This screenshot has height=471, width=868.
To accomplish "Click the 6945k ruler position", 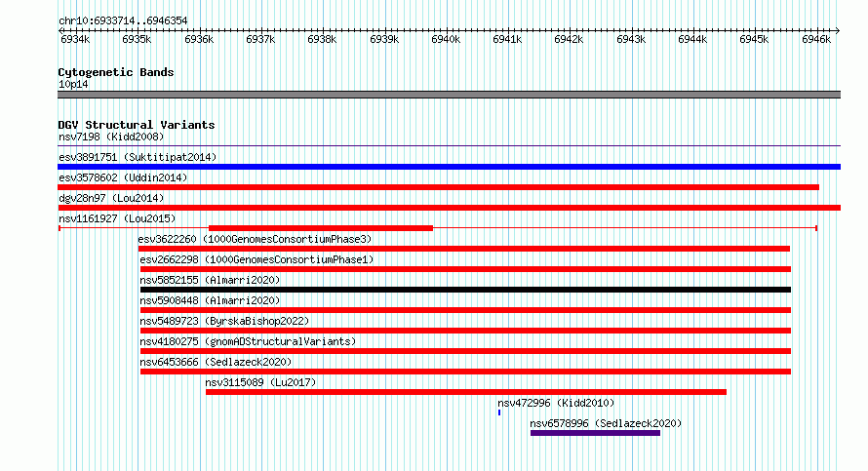I will pyautogui.click(x=754, y=39).
